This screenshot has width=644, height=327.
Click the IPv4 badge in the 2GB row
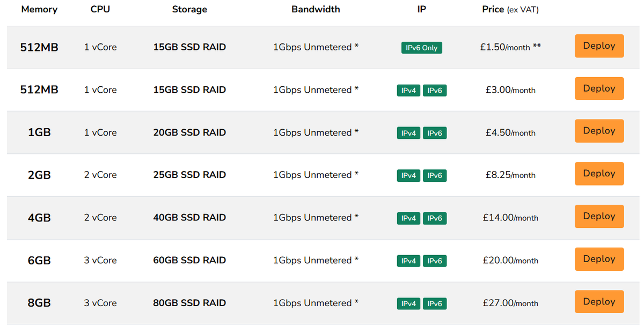(x=408, y=175)
